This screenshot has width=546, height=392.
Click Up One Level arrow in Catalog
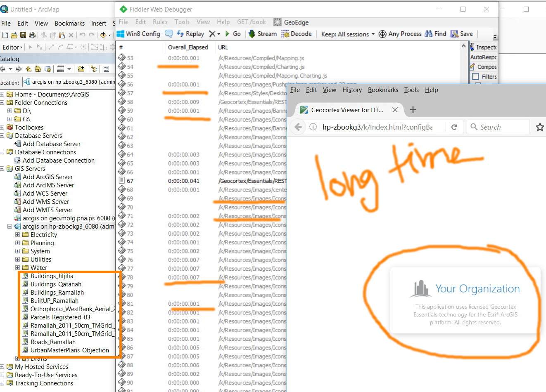click(28, 69)
